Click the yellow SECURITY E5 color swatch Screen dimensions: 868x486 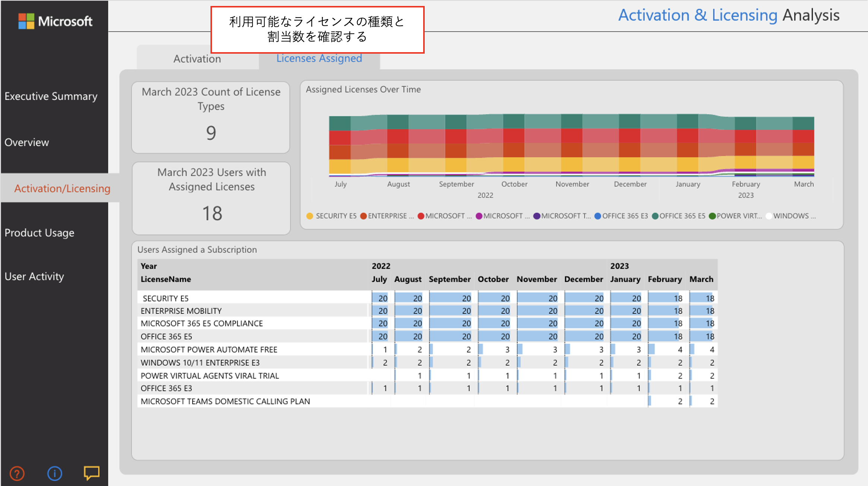[310, 216]
